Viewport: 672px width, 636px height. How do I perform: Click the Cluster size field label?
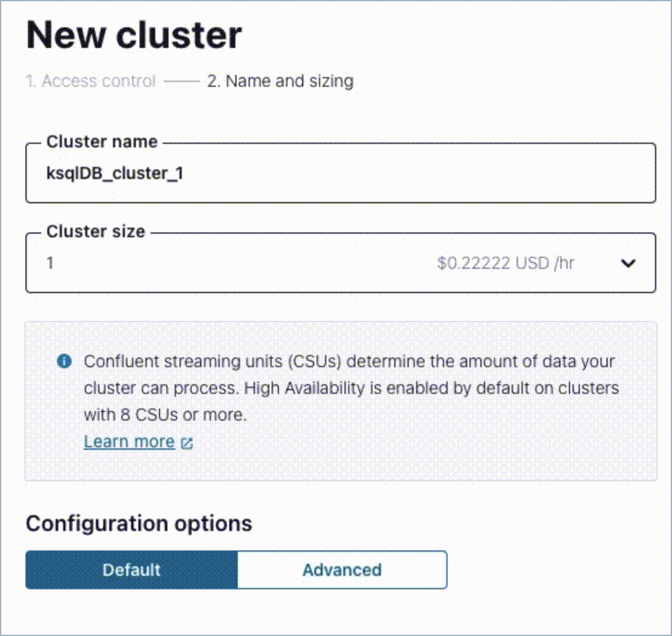point(96,232)
